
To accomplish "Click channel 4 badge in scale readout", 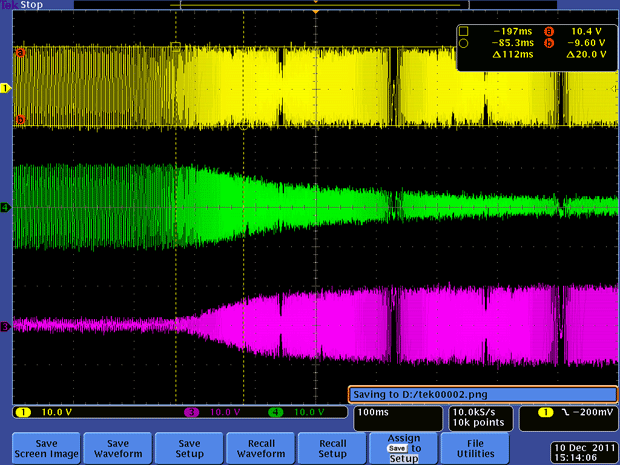I will [276, 412].
